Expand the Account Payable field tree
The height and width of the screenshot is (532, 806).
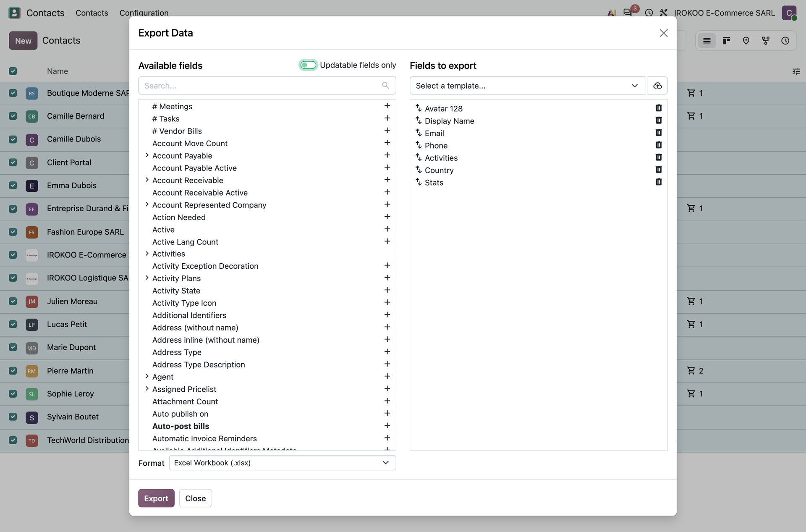147,155
